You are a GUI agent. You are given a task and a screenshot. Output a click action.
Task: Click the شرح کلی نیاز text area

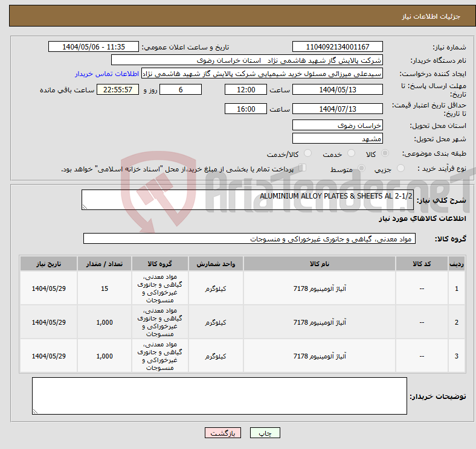click(248, 200)
